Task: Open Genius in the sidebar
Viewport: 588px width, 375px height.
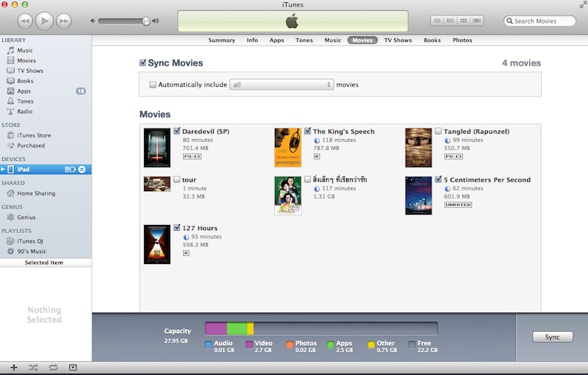Action: (26, 217)
